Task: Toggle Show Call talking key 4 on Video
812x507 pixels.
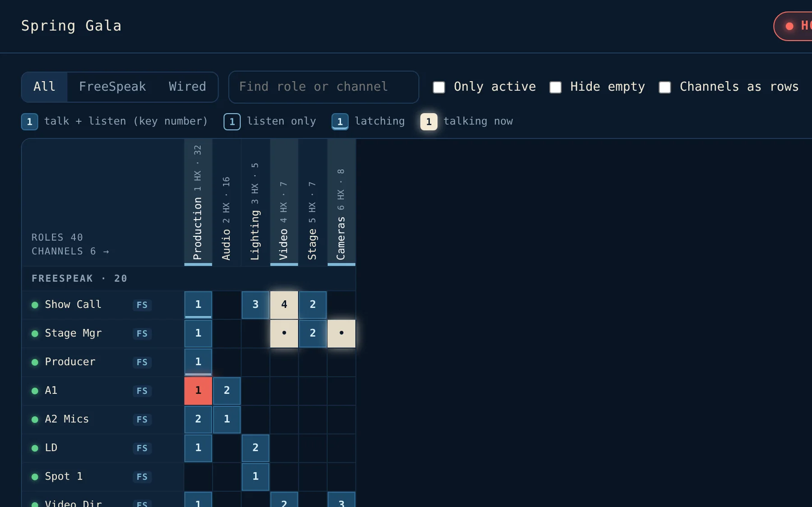Action: click(284, 304)
